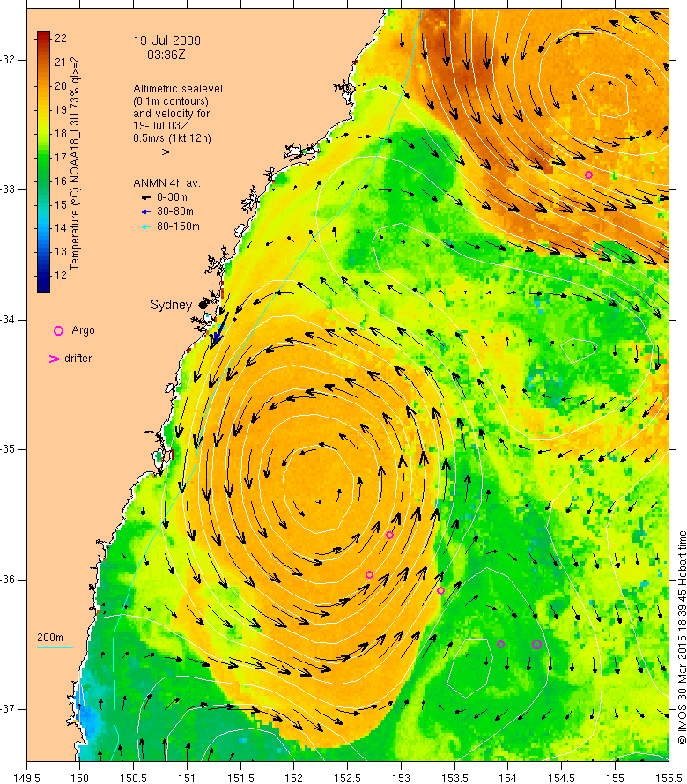Click the magenta drifter legend symbol
This screenshot has width=687, height=784.
tap(54, 359)
